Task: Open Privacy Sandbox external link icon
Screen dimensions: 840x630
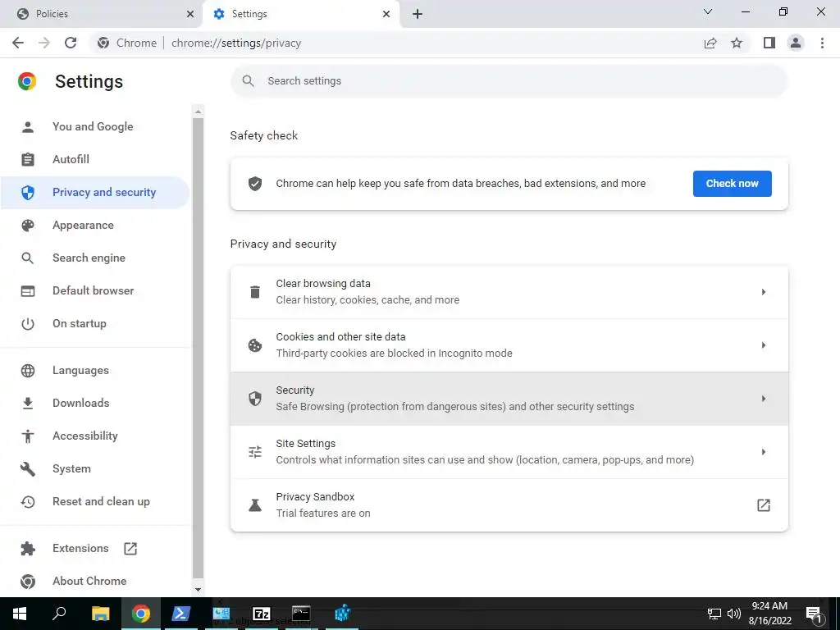Action: pyautogui.click(x=764, y=505)
